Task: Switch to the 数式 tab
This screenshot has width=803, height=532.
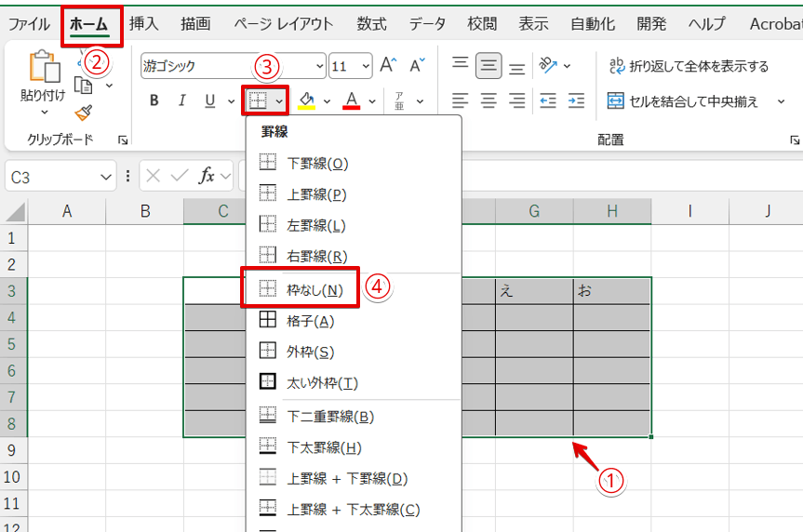Action: click(x=372, y=23)
